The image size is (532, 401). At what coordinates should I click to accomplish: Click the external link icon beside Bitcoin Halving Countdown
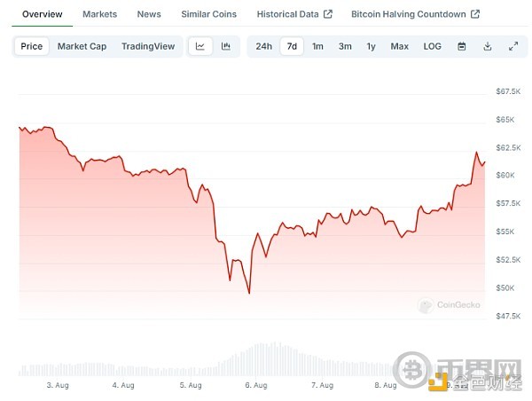click(475, 14)
